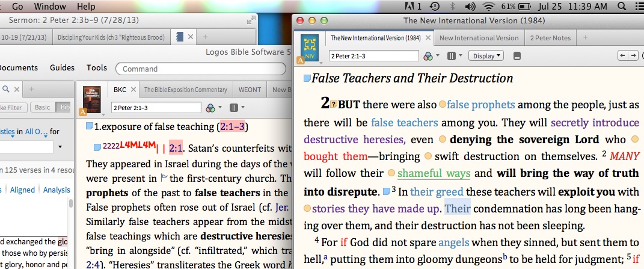
Task: Click the Analysis view link
Action: click(x=57, y=190)
